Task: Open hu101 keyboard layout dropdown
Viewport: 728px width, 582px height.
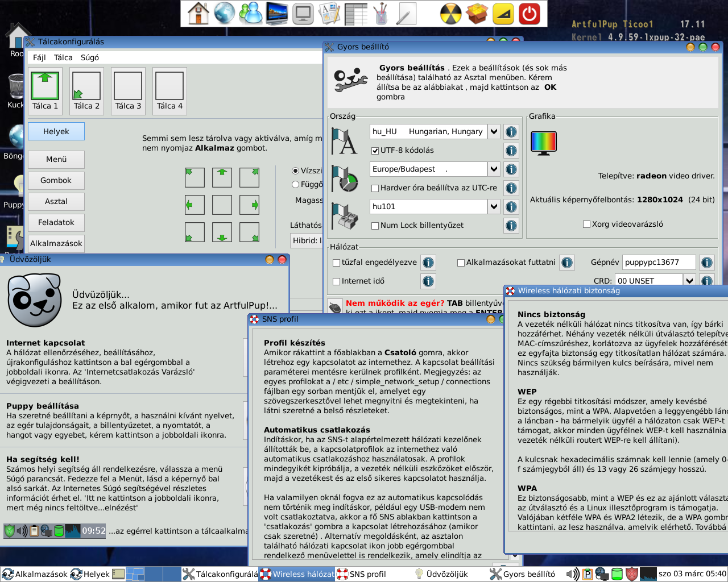Action: (x=494, y=207)
